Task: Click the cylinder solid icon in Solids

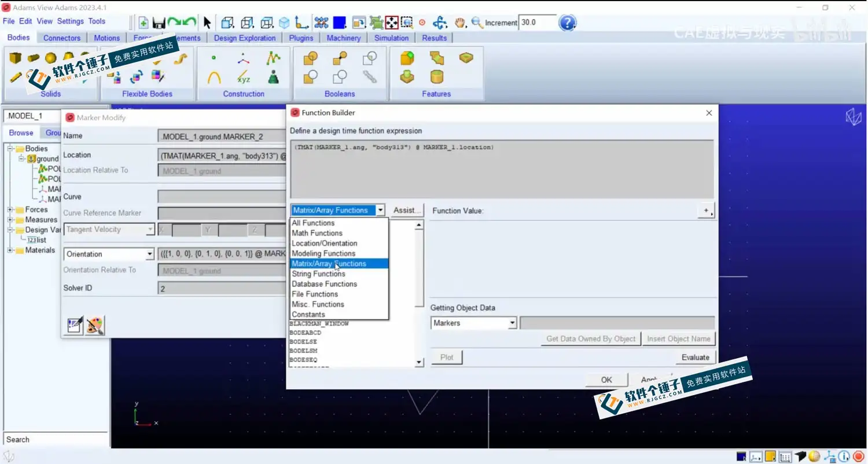Action: point(34,58)
